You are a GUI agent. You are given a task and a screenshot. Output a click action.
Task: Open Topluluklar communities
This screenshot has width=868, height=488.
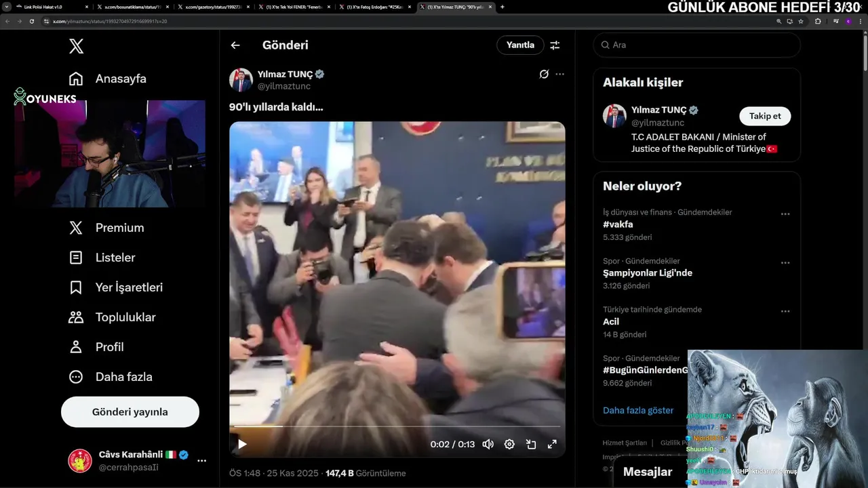[x=112, y=317]
